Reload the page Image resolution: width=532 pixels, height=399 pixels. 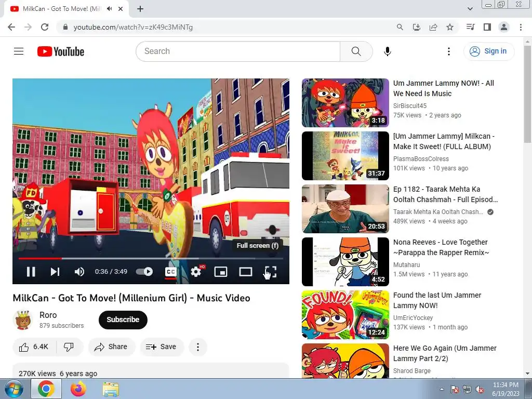tap(45, 27)
